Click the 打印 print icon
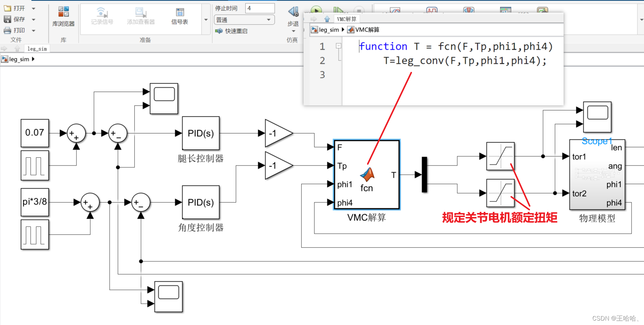Viewport: 644px width, 325px height. [x=7, y=30]
